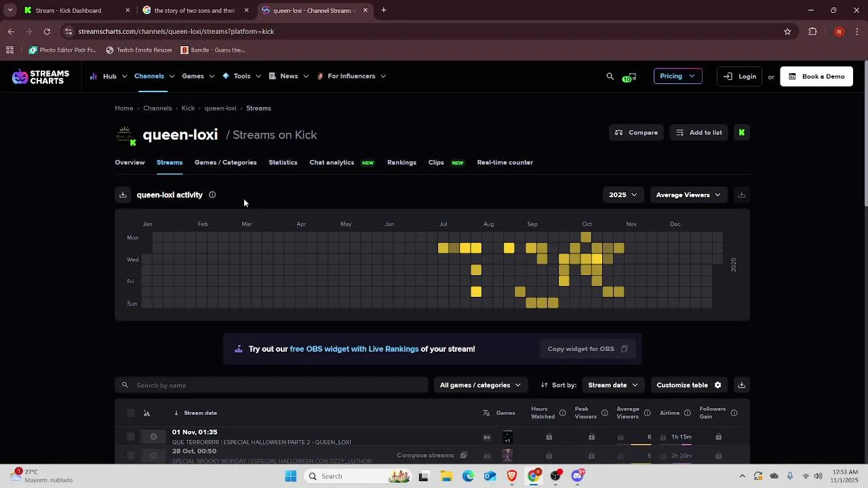The width and height of the screenshot is (868, 488).
Task: Open Discord from the taskbar
Action: pyautogui.click(x=578, y=476)
